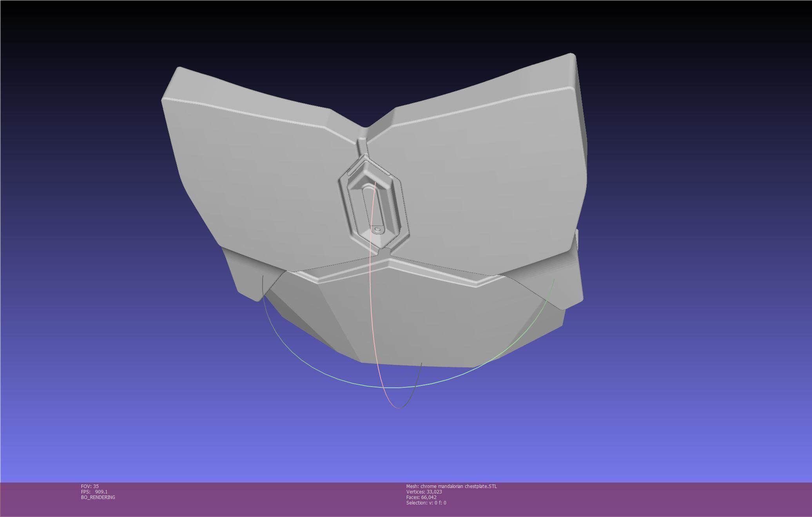Click the FOV: 35 readout
This screenshot has height=517, width=812.
click(90, 486)
